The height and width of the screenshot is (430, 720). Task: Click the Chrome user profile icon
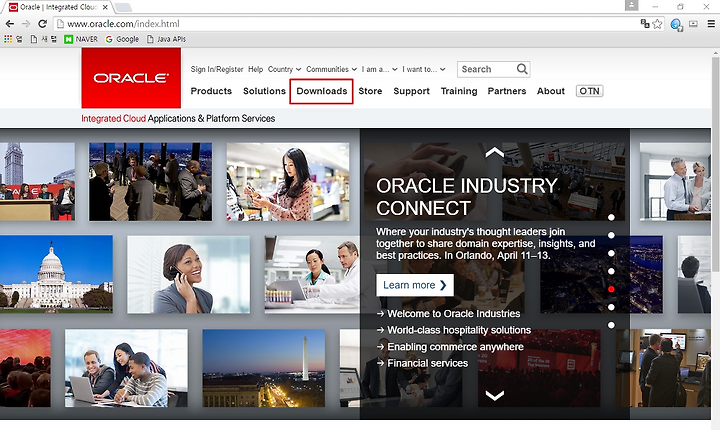[631, 6]
